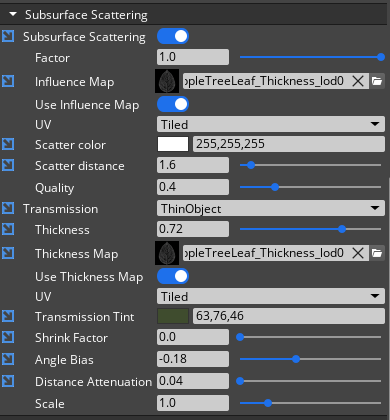Open the UV dropdown under Thickness Map
The image size is (390, 420).
point(271,296)
